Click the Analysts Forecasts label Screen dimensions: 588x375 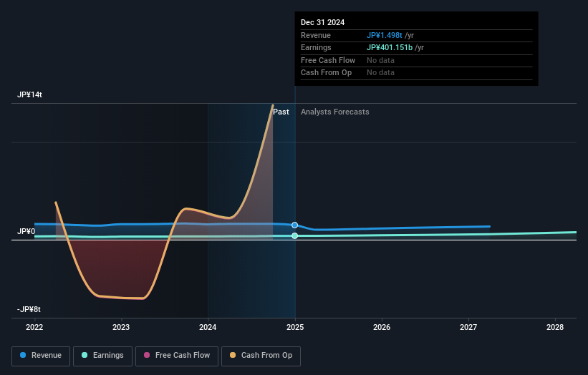tap(335, 112)
